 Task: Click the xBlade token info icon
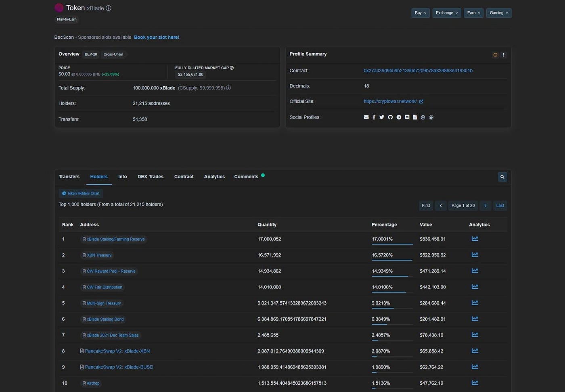tap(109, 8)
